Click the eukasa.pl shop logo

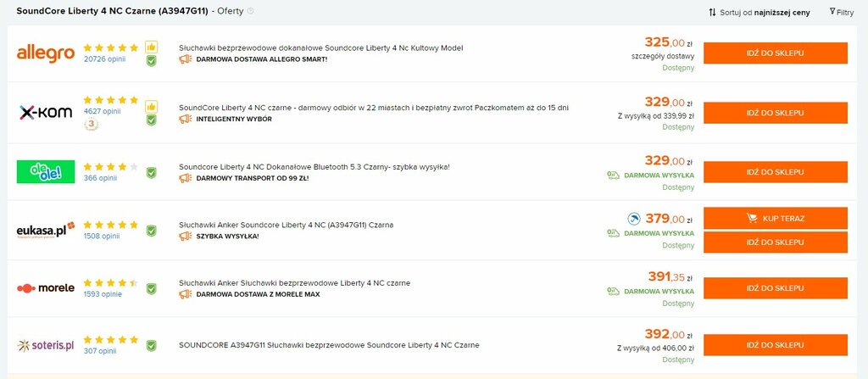tap(46, 230)
